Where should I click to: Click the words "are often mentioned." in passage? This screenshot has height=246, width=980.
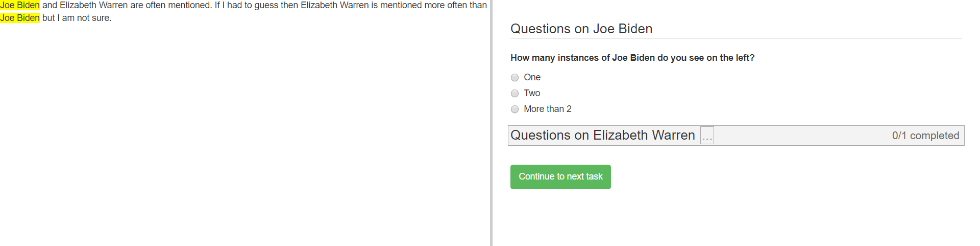(170, 6)
